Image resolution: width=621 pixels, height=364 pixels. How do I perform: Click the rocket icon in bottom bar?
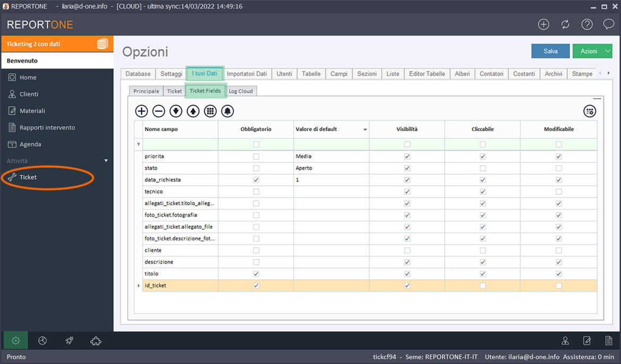point(69,341)
